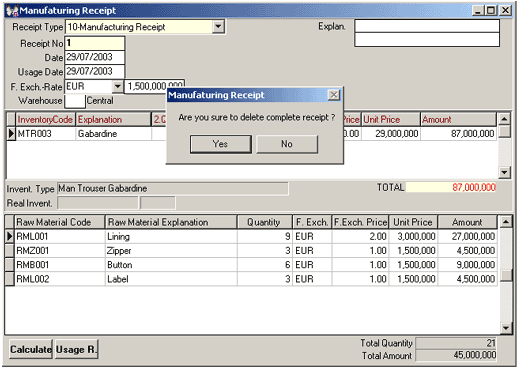Cancel deletion with the No button
Image resolution: width=520 pixels, height=370 pixels.
(287, 144)
